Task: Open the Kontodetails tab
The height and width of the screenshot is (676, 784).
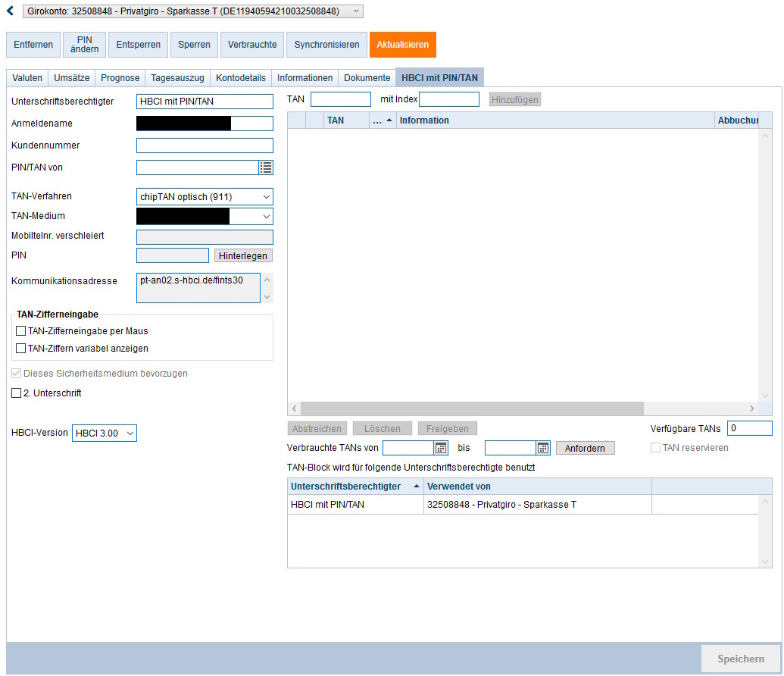Action: 240,78
